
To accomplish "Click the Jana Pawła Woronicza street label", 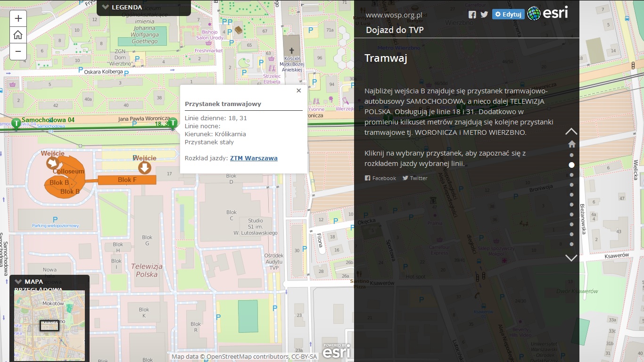I will (x=144, y=118).
